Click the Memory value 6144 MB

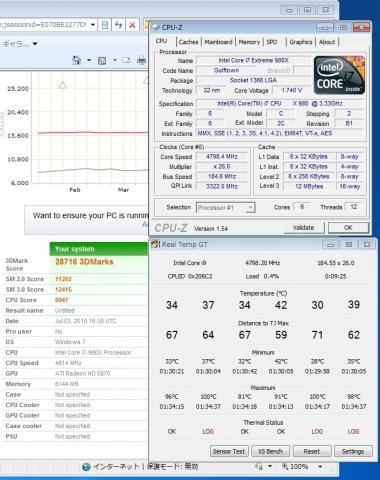tap(66, 384)
